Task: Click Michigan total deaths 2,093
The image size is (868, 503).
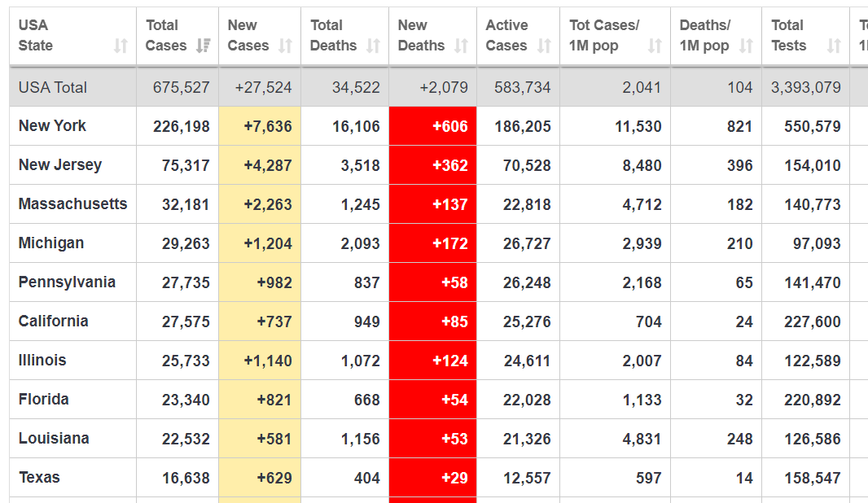Action: click(361, 243)
